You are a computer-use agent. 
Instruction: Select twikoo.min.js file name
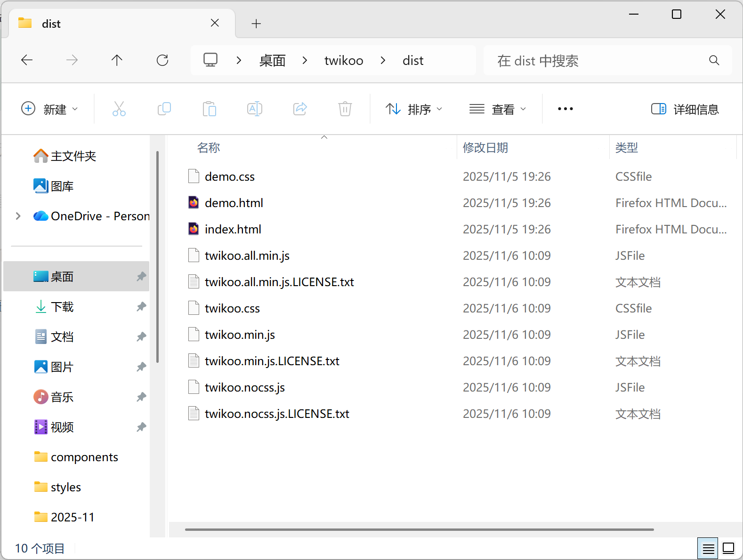240,335
